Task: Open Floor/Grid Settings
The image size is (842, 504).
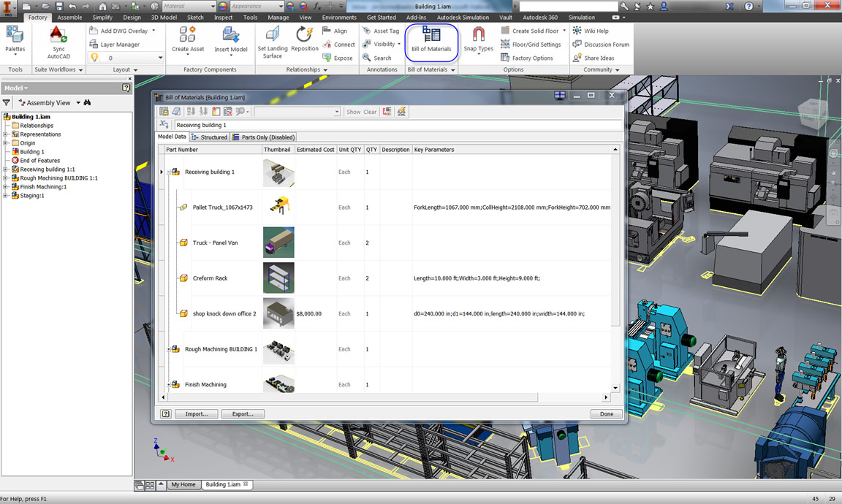Action: pyautogui.click(x=531, y=45)
